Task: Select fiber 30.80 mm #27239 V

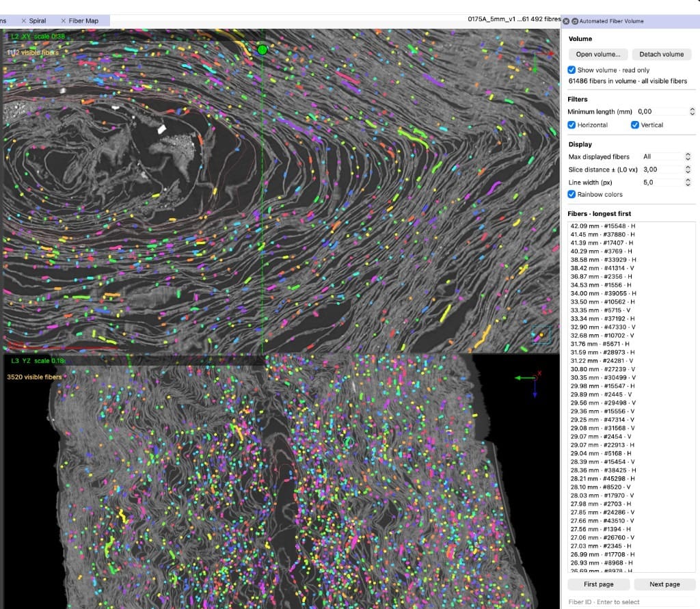Action: pyautogui.click(x=631, y=369)
